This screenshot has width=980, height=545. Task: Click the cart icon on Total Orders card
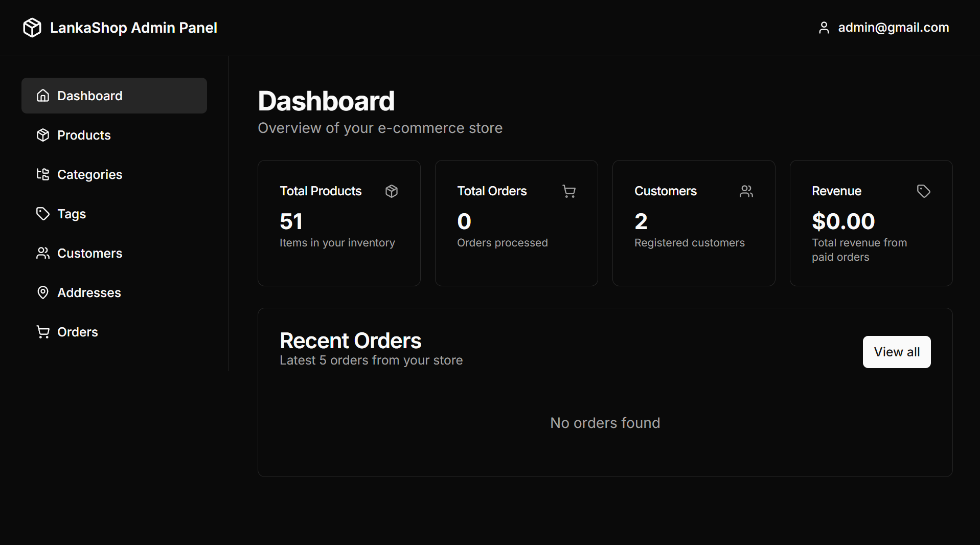pyautogui.click(x=569, y=191)
